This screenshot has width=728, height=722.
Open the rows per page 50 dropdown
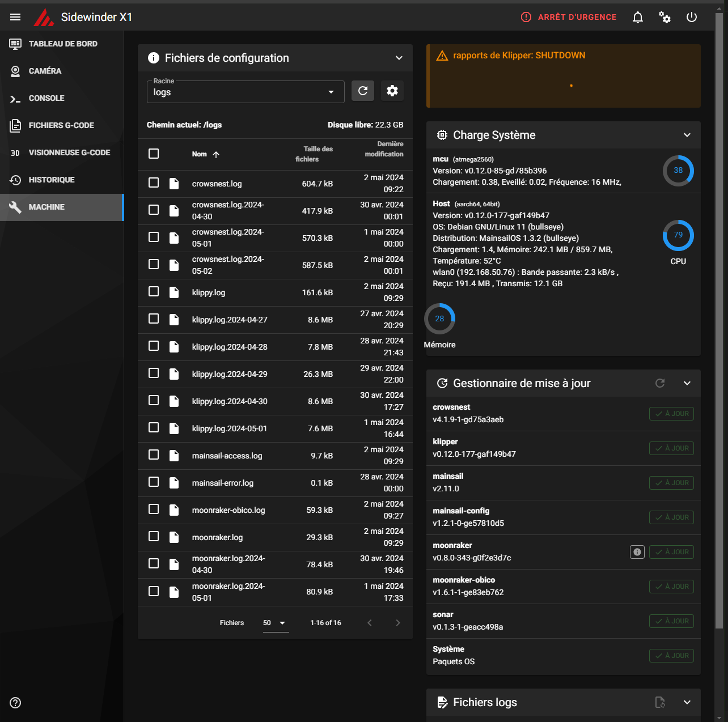276,623
